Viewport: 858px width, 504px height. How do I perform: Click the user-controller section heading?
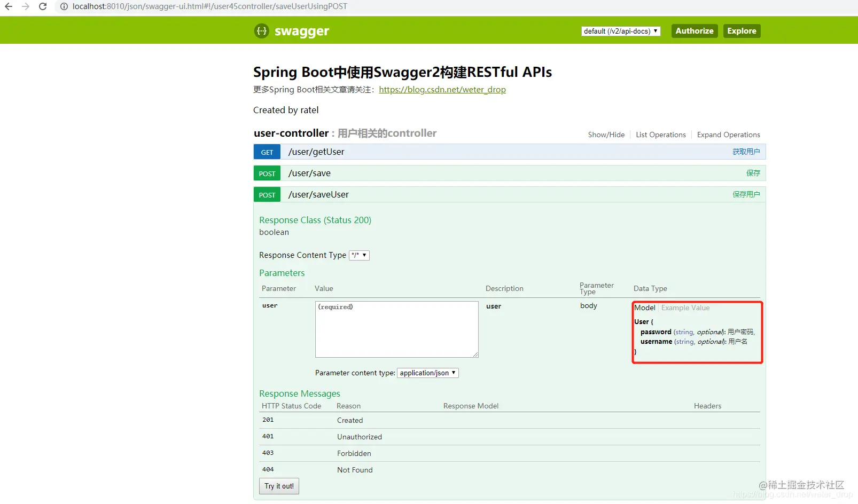(x=291, y=133)
